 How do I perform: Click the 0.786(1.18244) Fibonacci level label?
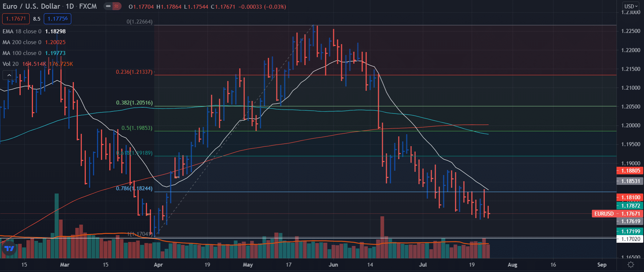134,188
